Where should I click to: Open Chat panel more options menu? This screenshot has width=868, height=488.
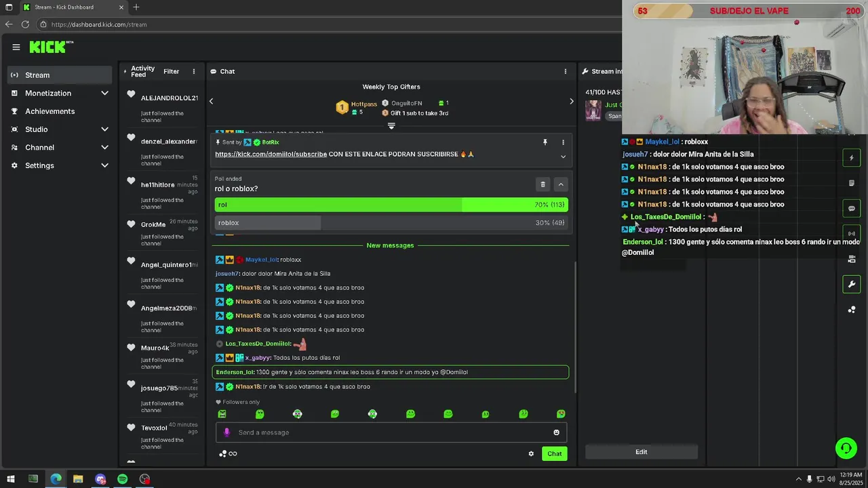coord(566,71)
